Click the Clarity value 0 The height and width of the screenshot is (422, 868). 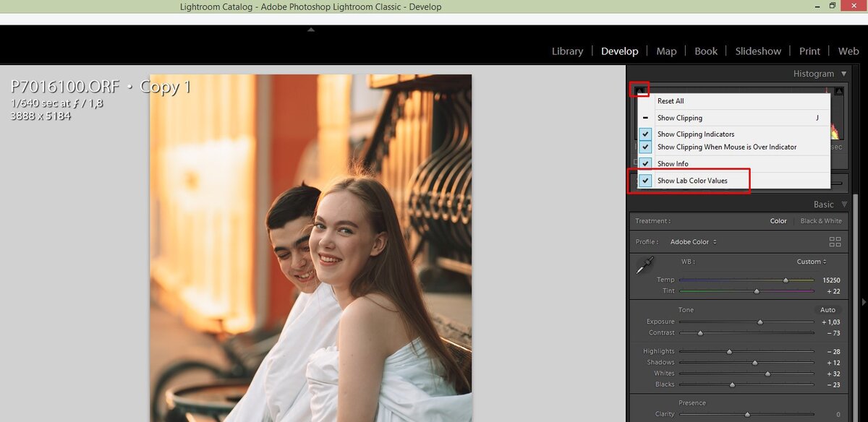838,415
